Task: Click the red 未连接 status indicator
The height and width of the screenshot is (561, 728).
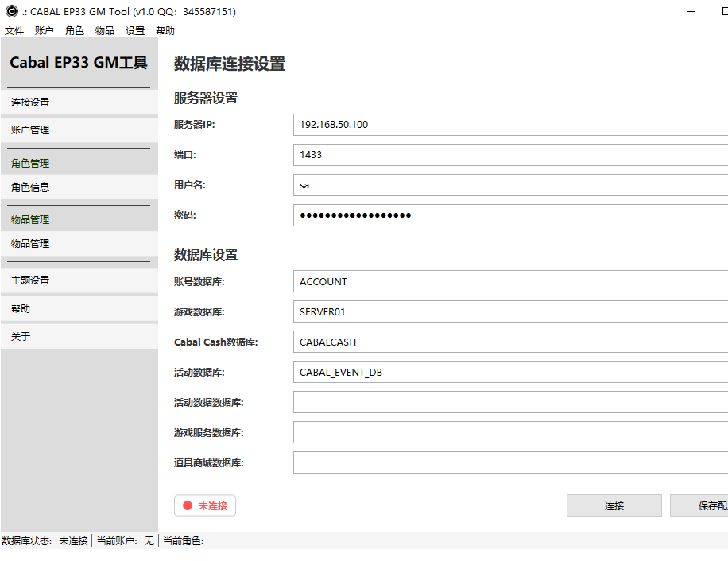Action: (205, 506)
